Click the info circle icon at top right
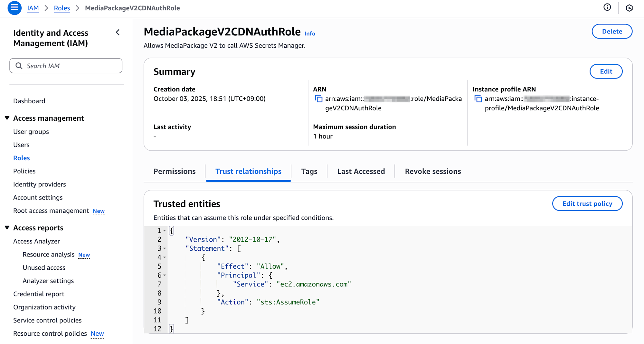The height and width of the screenshot is (344, 644). coord(607,7)
